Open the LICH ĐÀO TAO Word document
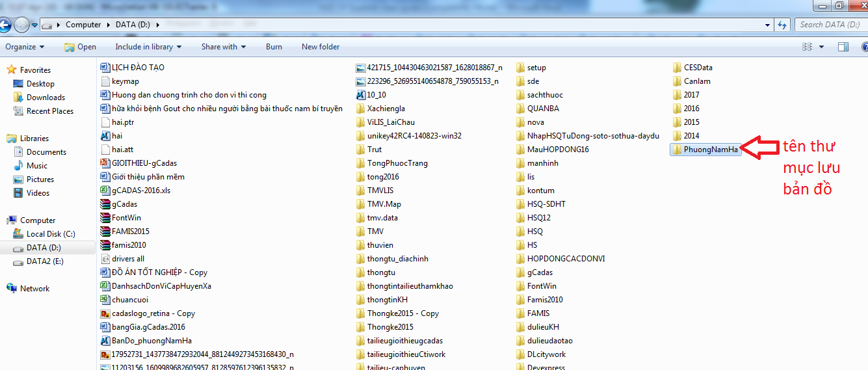The image size is (868, 370). [137, 68]
